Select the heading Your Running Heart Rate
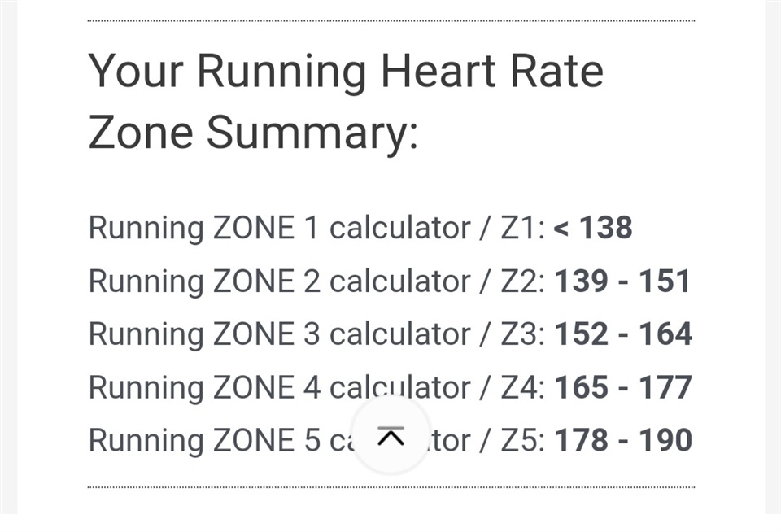This screenshot has width=781, height=532. [x=346, y=71]
